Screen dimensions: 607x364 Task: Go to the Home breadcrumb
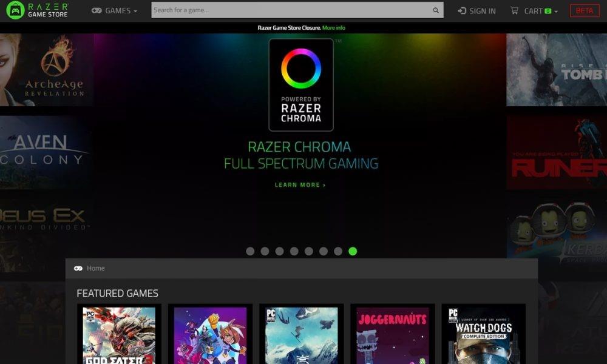[x=96, y=269]
